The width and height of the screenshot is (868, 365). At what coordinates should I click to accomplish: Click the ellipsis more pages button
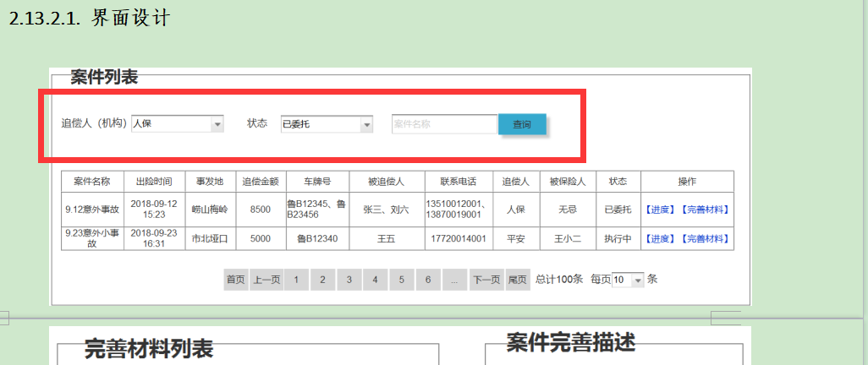454,280
